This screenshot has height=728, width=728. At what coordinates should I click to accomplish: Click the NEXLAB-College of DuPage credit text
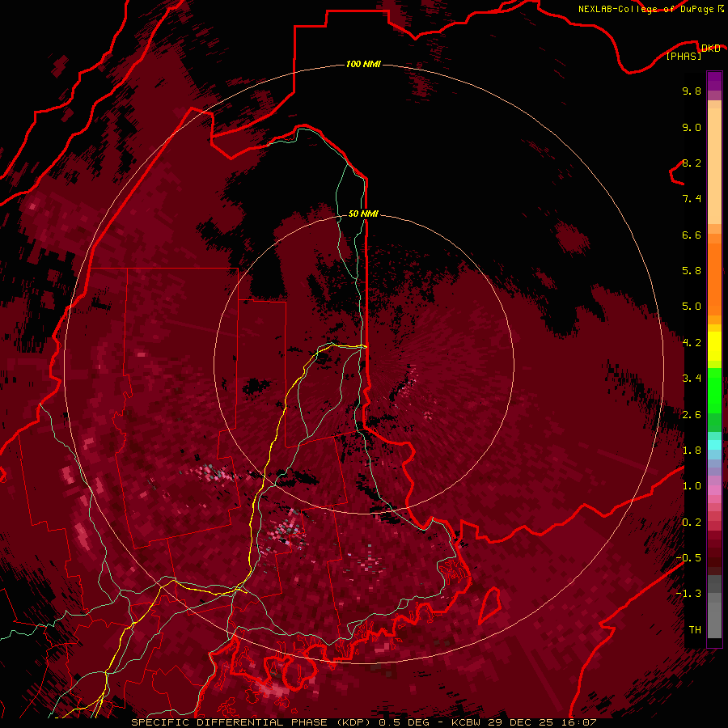coord(645,9)
